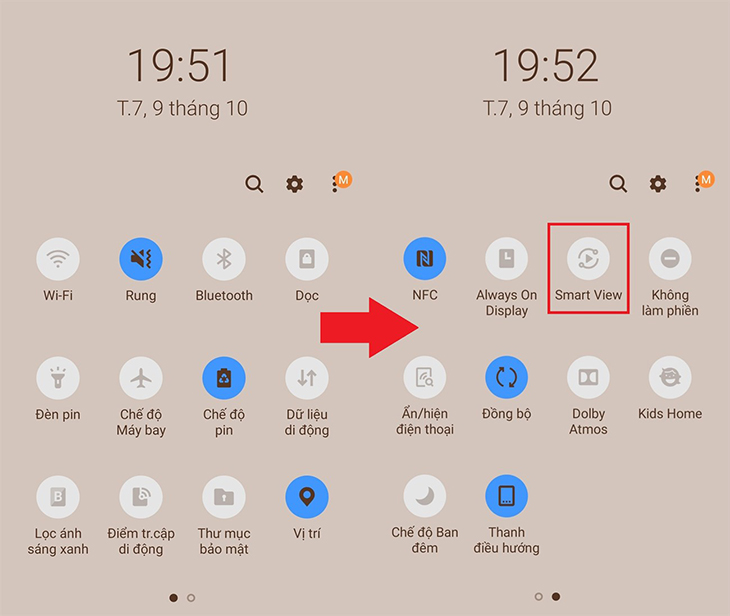Toggle the Wi-Fi quick setting

58,259
